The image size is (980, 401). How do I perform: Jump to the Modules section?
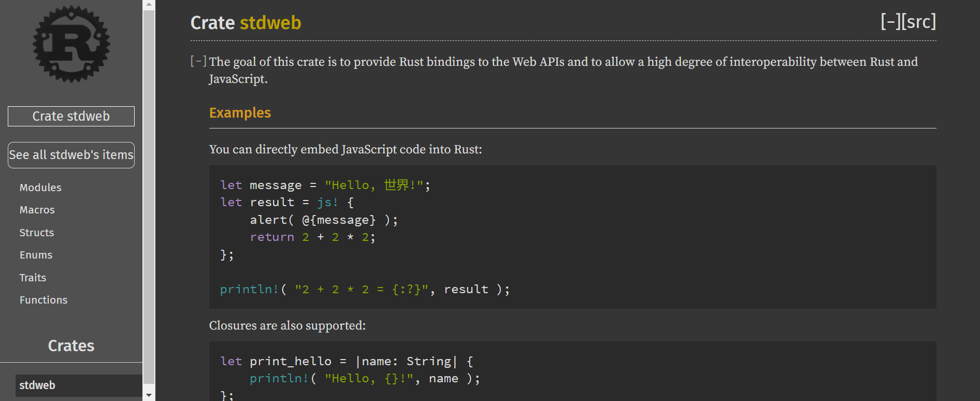40,188
